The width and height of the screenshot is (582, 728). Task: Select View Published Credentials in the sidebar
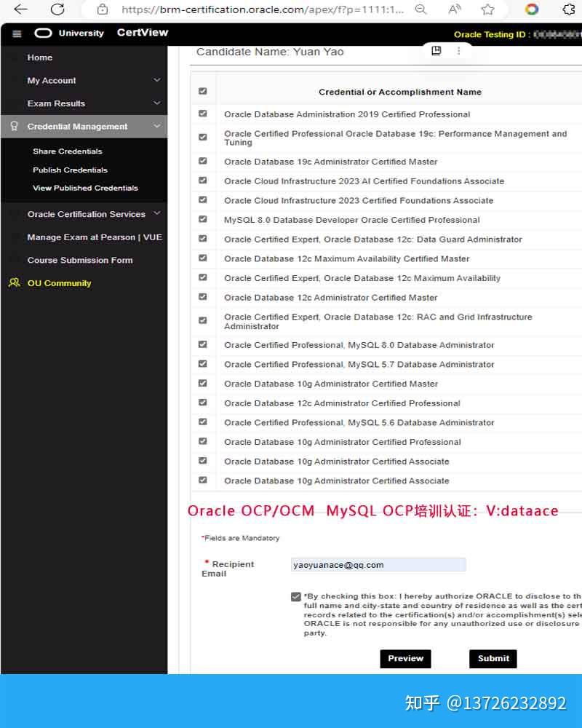click(88, 188)
